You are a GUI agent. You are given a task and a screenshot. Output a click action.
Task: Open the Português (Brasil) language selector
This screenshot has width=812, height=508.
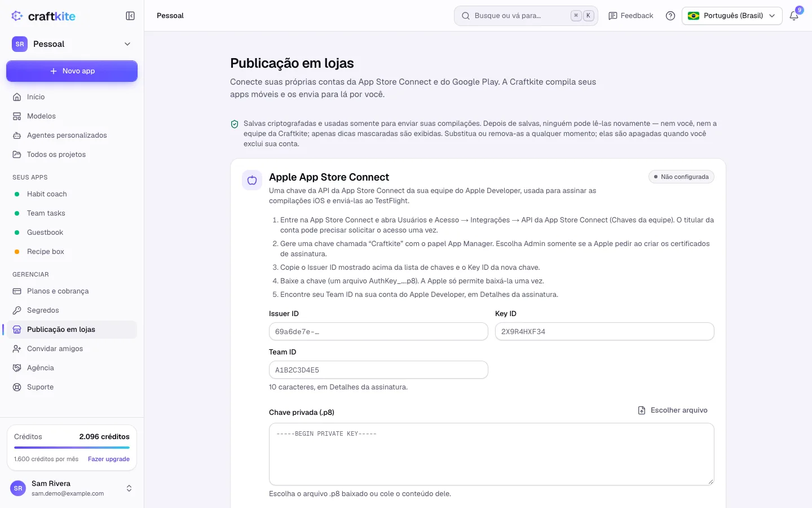[x=732, y=16]
